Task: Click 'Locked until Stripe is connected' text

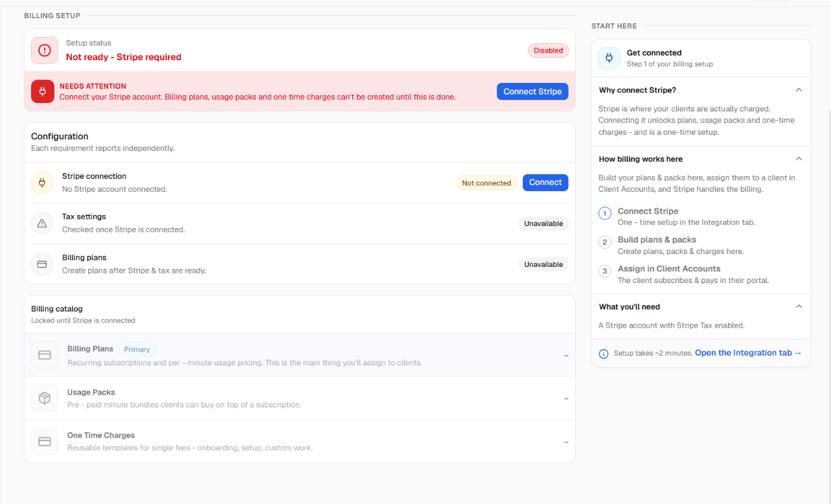Action: [x=83, y=321]
